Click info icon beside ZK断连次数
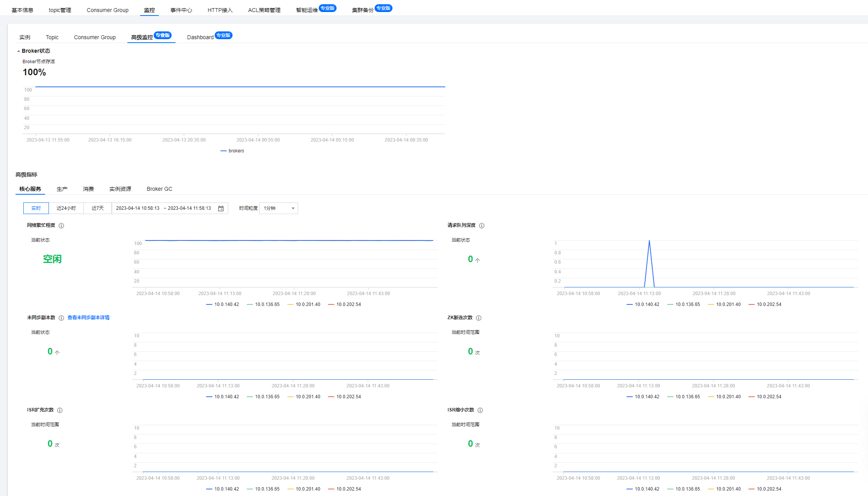 (x=479, y=318)
